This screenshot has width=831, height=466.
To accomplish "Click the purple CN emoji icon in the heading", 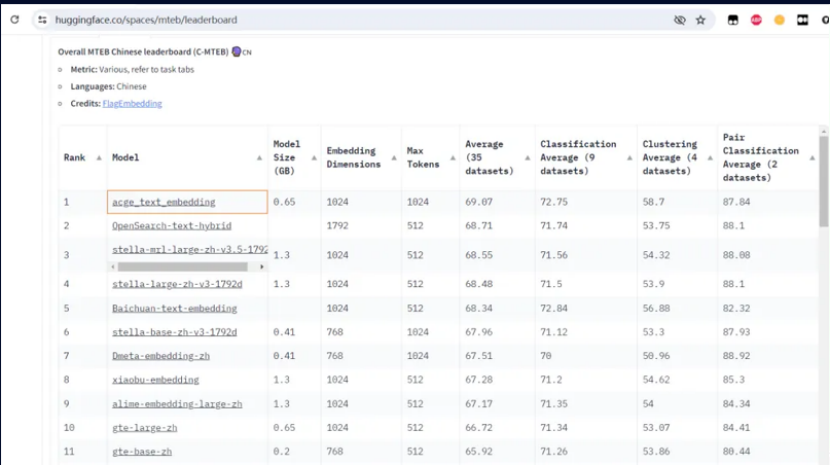I will [x=236, y=51].
